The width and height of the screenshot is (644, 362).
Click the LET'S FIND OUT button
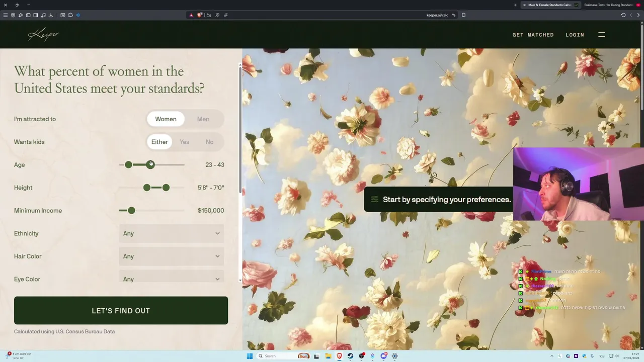tap(121, 310)
